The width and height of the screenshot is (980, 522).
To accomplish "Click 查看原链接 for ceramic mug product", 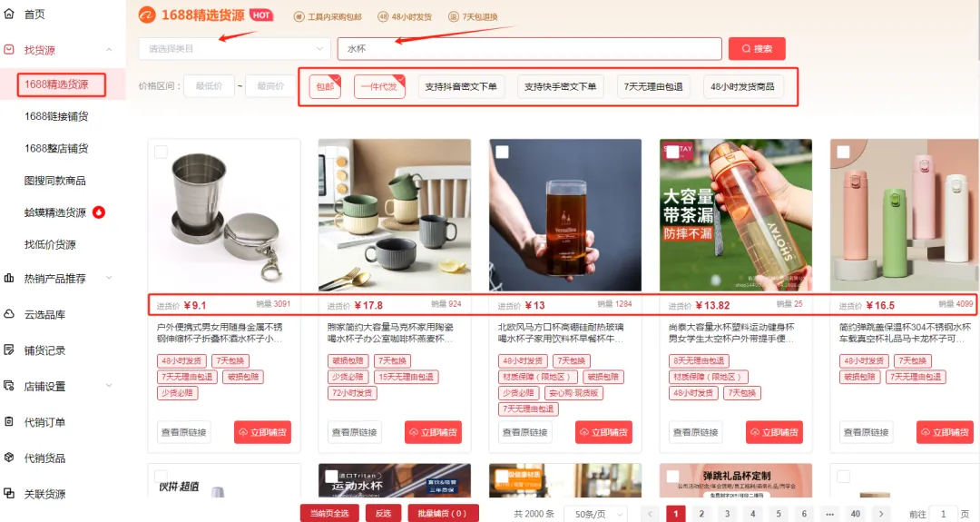I will coord(355,432).
